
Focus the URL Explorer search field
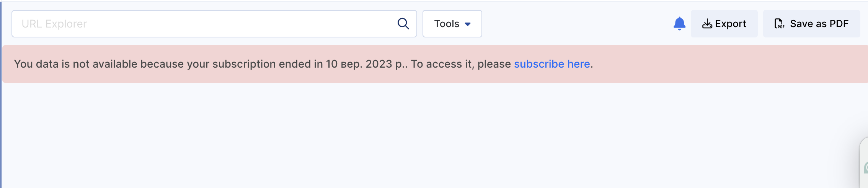pos(214,24)
